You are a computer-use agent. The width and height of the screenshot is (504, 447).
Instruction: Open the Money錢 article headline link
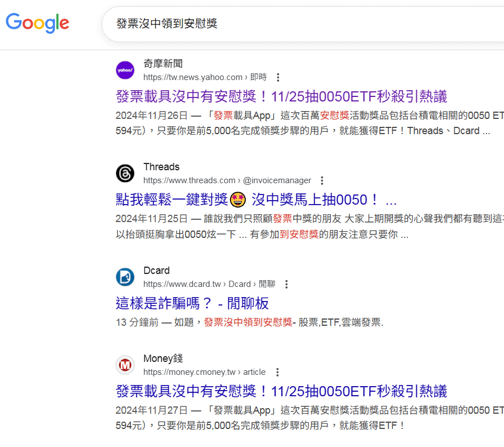(x=281, y=391)
